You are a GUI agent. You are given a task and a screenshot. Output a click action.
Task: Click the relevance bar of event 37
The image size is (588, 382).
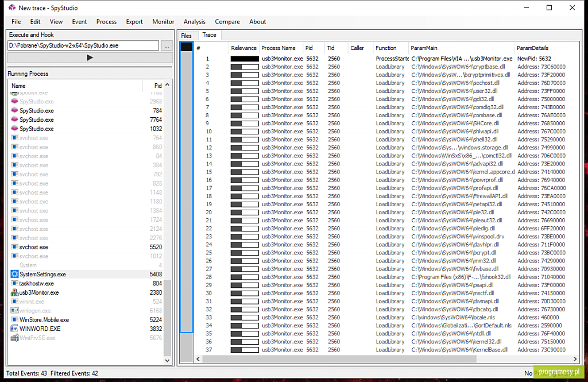(245, 350)
